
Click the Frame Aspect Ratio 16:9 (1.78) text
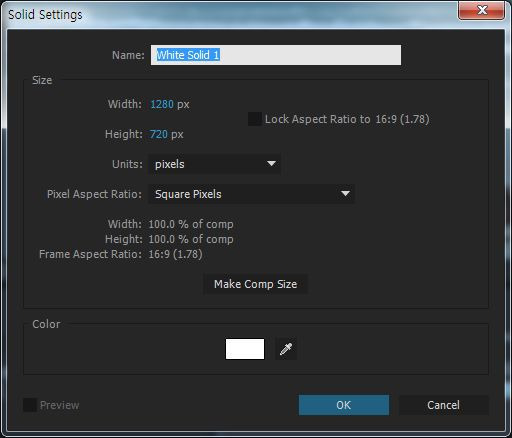click(175, 254)
